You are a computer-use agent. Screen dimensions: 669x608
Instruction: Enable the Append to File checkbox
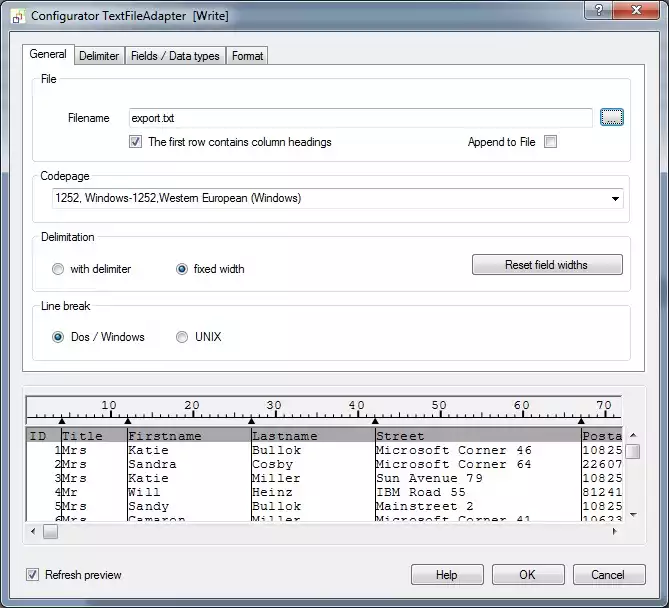pos(550,142)
